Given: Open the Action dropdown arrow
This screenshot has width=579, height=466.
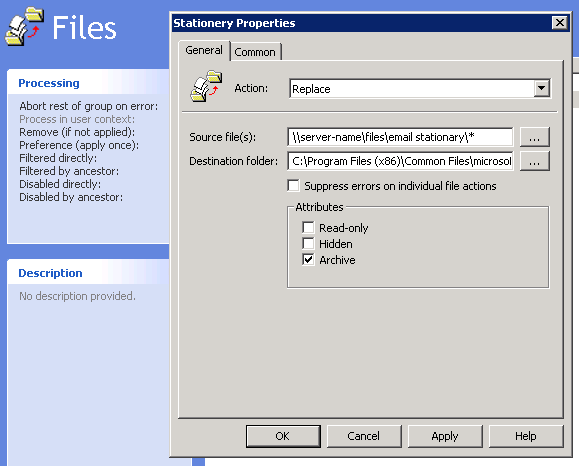Looking at the screenshot, I should [541, 89].
